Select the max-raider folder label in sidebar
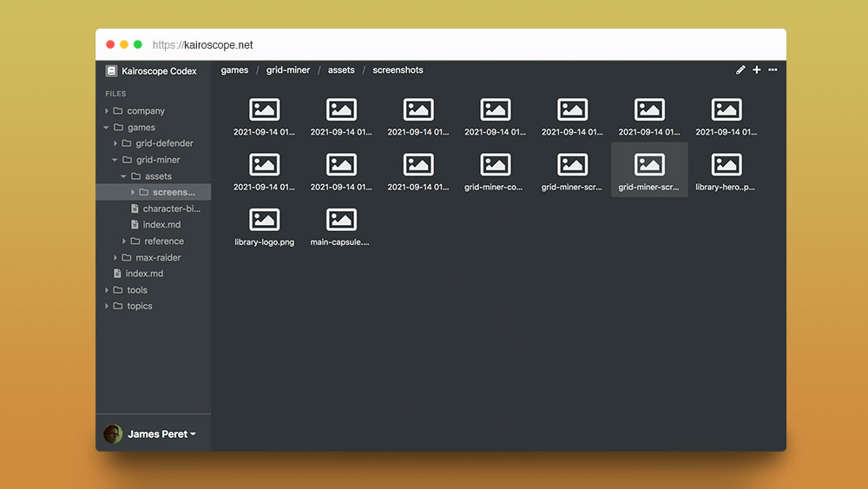868x489 pixels. [x=158, y=257]
